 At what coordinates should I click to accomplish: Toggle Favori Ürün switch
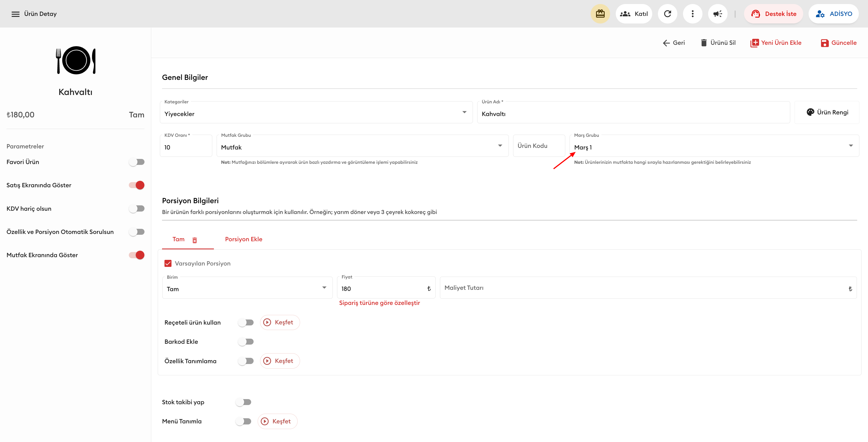[x=136, y=162]
